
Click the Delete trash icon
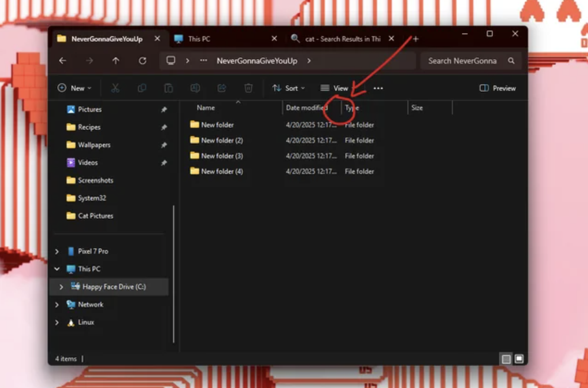pyautogui.click(x=248, y=88)
